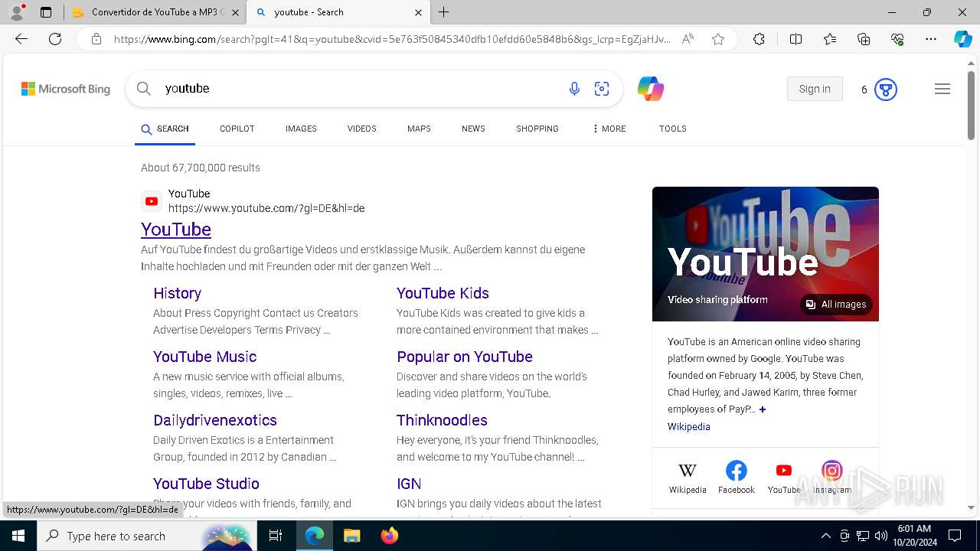Open the YouTube Kids sitelink
The width and height of the screenshot is (980, 551).
tap(443, 293)
